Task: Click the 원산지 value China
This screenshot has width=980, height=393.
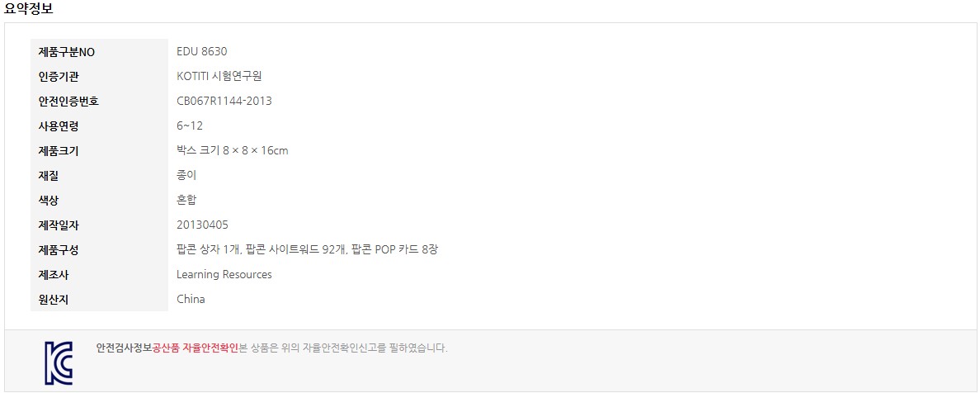Action: click(x=191, y=299)
